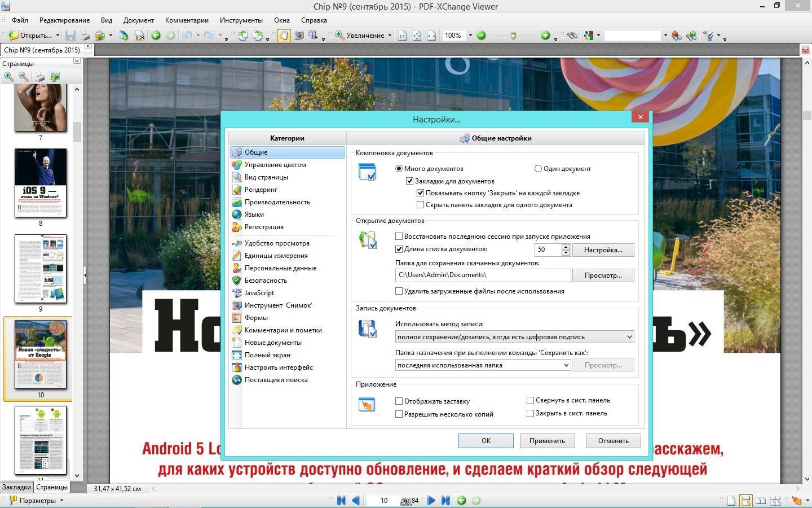Click the Fit width icon
This screenshot has height=508, width=812.
[431, 36]
